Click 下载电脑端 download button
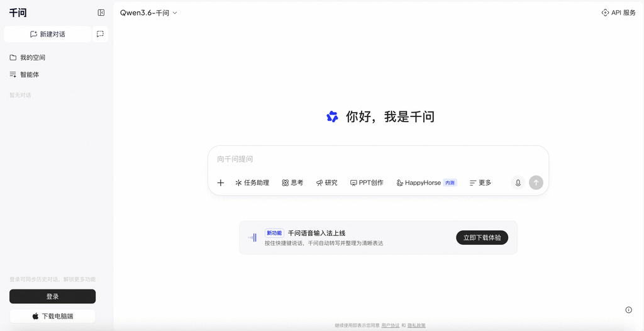The width and height of the screenshot is (644, 331). click(x=53, y=316)
